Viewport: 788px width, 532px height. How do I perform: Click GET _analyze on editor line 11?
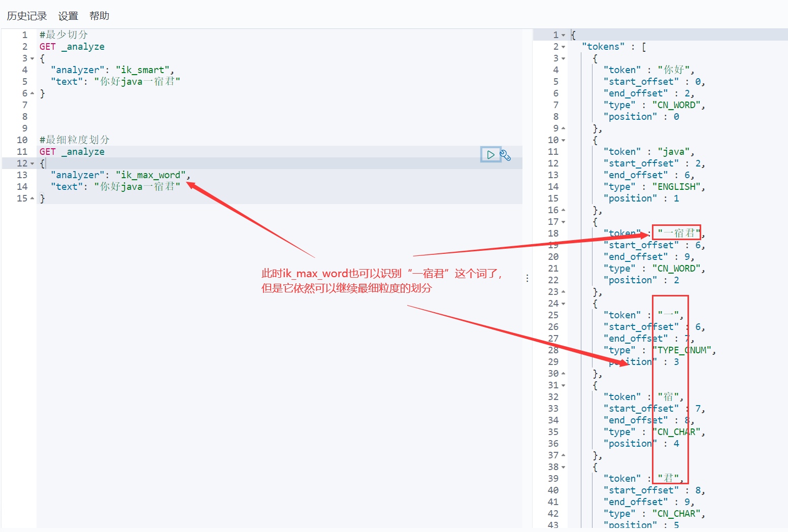click(x=72, y=152)
